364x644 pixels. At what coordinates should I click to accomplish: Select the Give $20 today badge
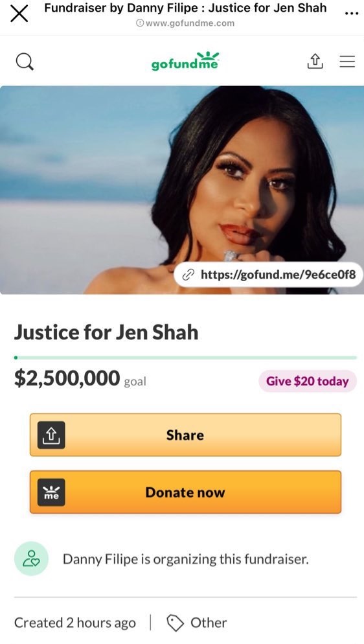click(x=308, y=381)
